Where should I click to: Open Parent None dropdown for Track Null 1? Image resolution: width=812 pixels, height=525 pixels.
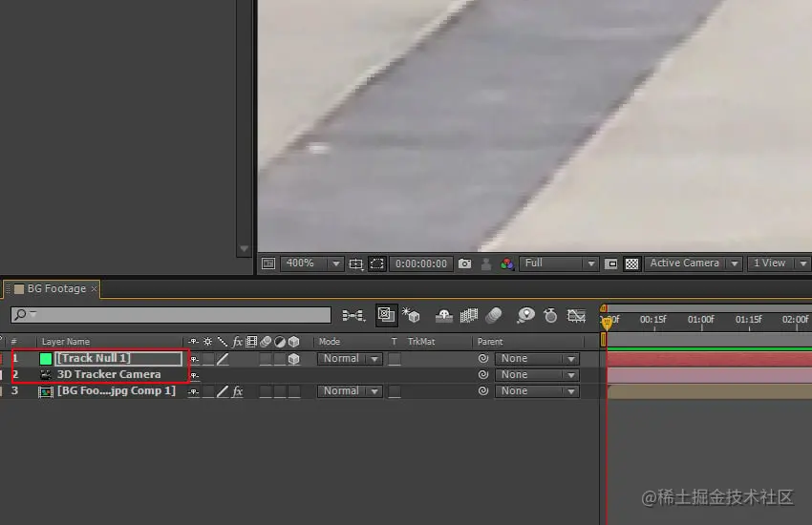(537, 359)
